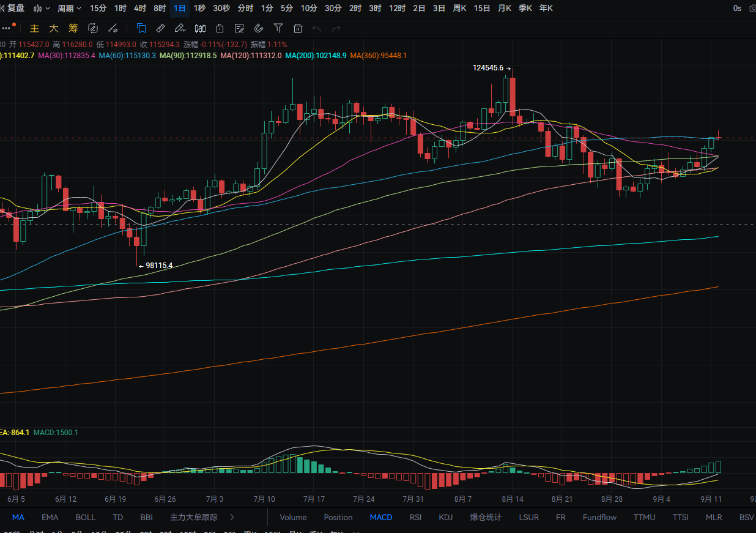This screenshot has height=533, width=756.
Task: Open the 周期 period dropdown
Action: pyautogui.click(x=69, y=8)
